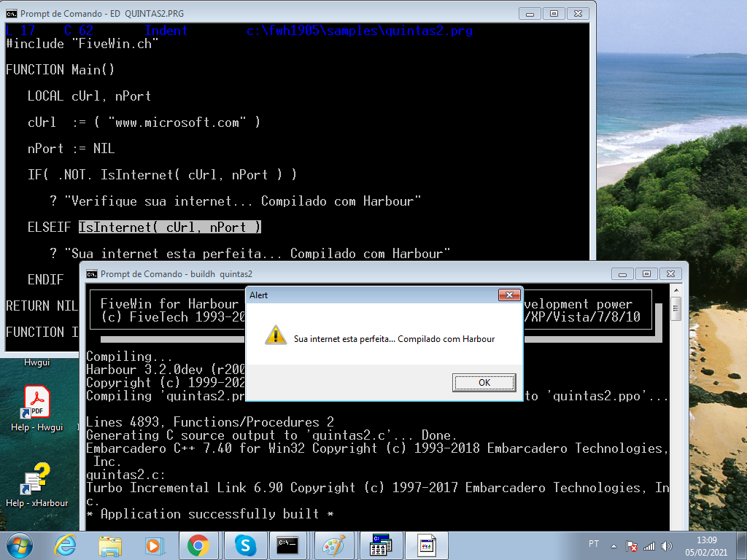Click scrollbar thumb in buildh window
The height and width of the screenshot is (560, 747).
click(x=676, y=308)
